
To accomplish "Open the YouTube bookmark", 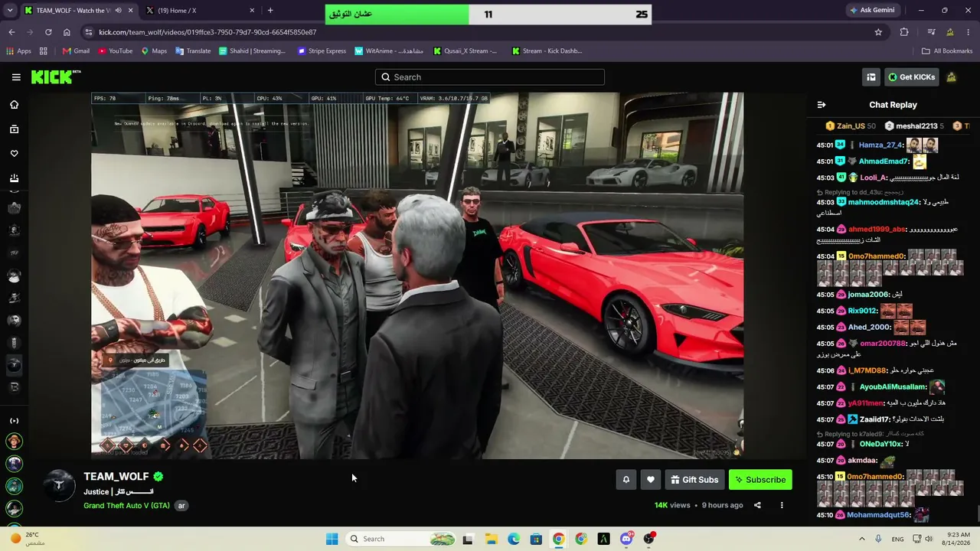I will click(x=115, y=51).
